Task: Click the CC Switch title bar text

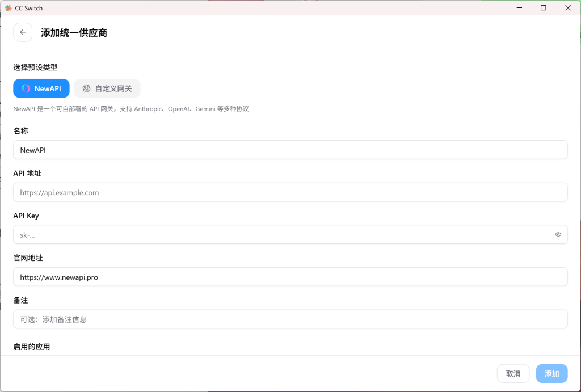Action: coord(29,8)
